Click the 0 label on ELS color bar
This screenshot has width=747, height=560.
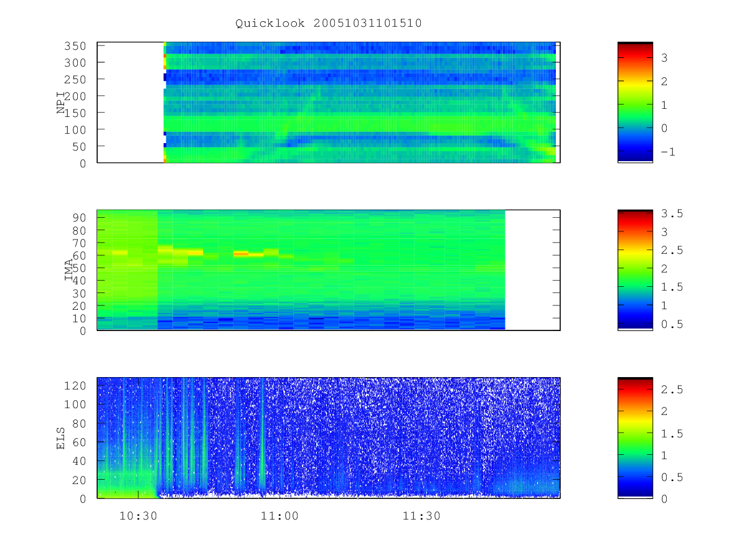665,498
